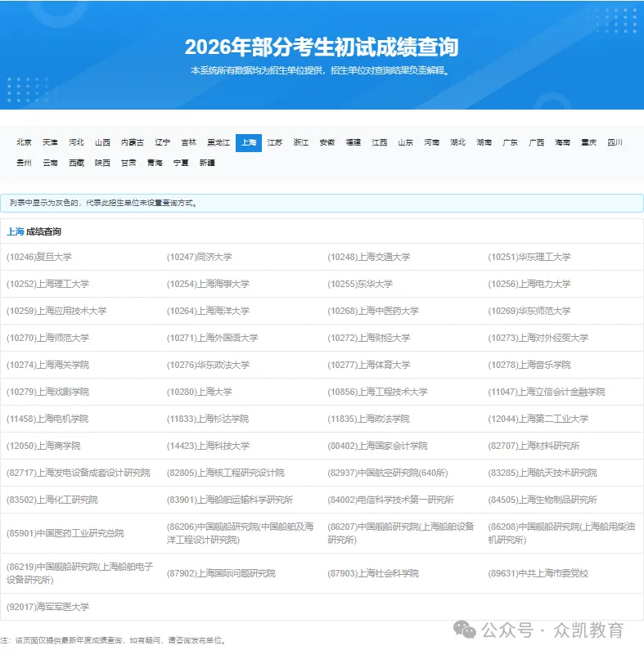This screenshot has height=655, width=644.
Task: Select the 海南 tab
Action: point(562,142)
